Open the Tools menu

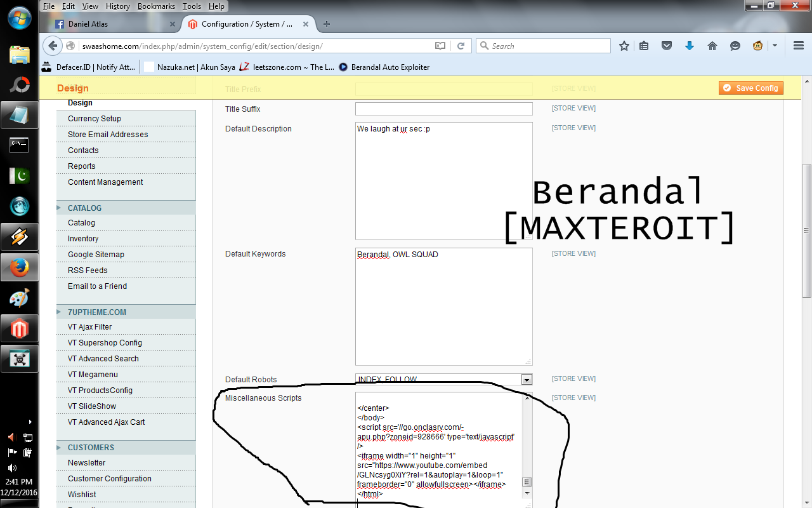pyautogui.click(x=192, y=6)
